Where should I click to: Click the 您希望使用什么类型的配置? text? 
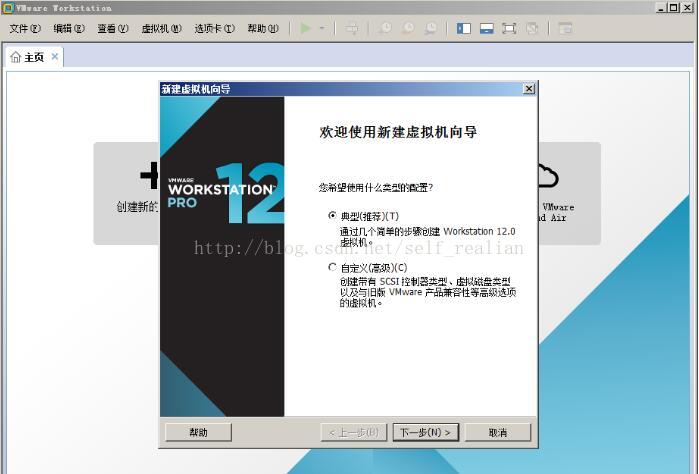375,188
